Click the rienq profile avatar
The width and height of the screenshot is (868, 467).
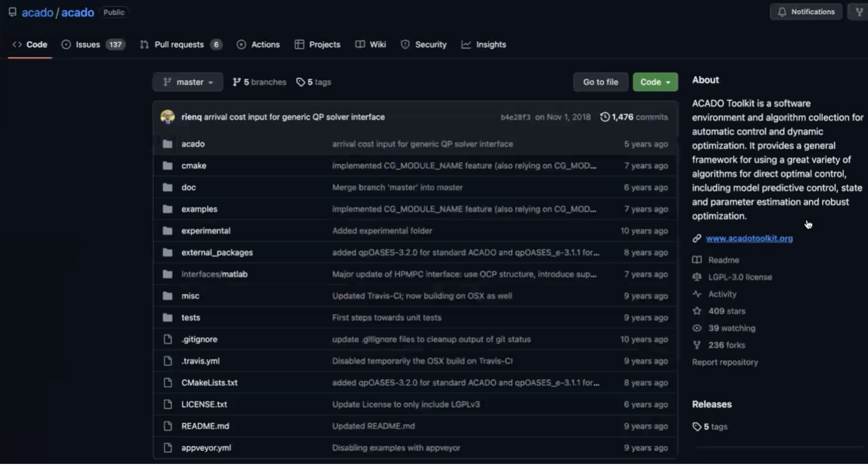click(x=168, y=116)
